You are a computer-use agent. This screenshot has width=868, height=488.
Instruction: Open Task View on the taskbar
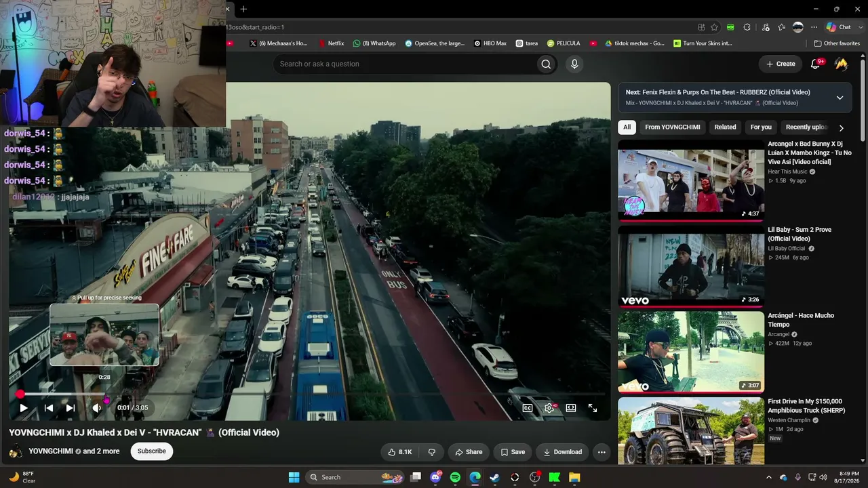click(x=416, y=477)
